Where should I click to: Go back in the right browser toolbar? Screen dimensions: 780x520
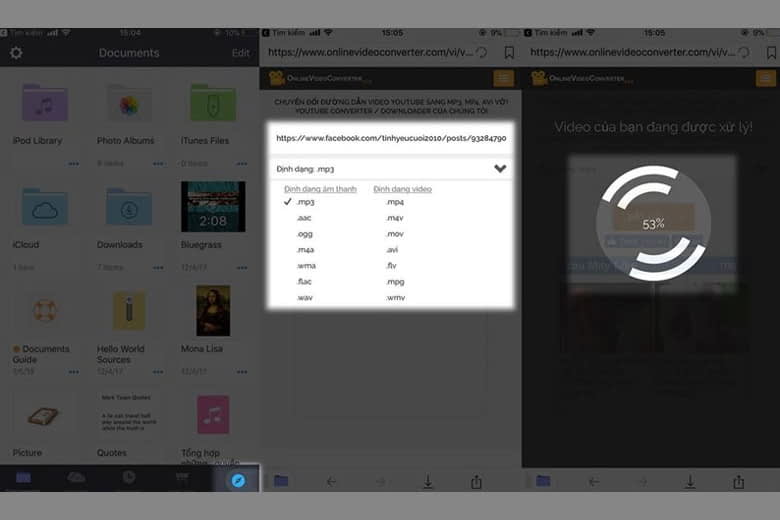[x=593, y=481]
